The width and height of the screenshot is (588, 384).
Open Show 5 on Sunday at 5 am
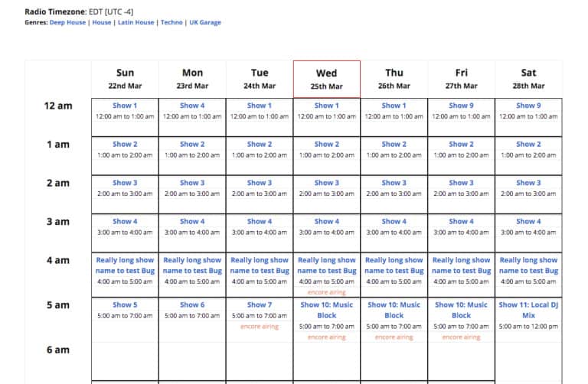pos(125,304)
